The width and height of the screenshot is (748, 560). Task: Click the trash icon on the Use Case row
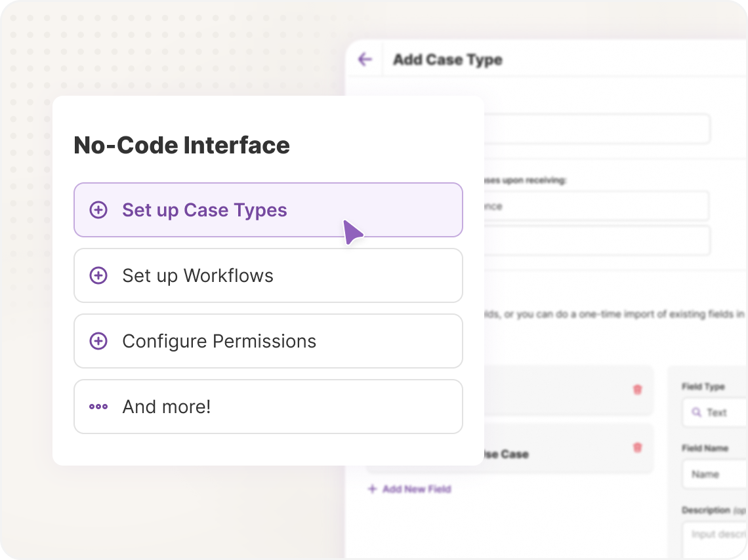637,447
